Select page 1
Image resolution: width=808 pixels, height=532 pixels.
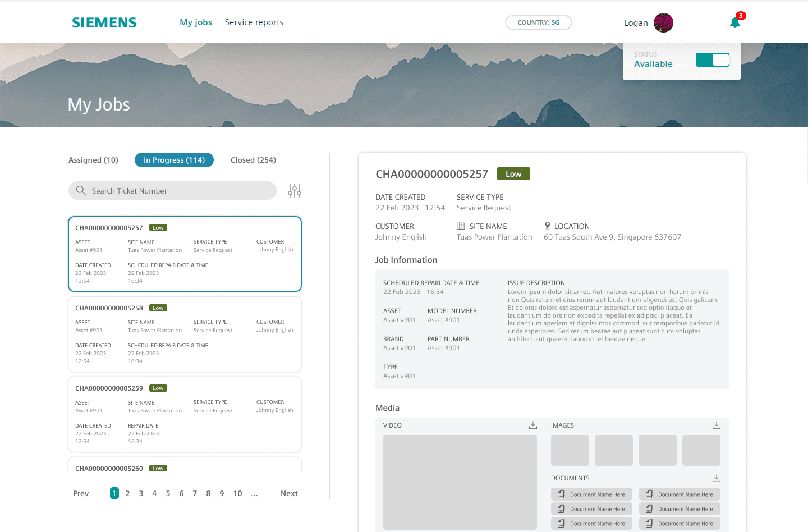click(114, 493)
